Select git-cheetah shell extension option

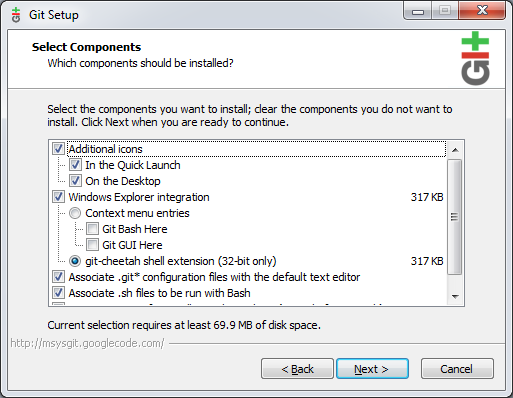coord(75,261)
